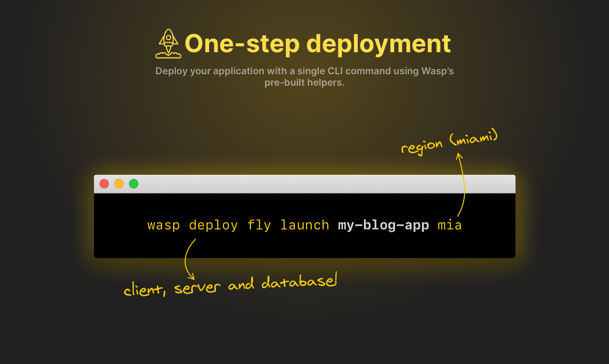Click the word "deploy" in the terminal command
609x364 pixels.
click(x=213, y=225)
